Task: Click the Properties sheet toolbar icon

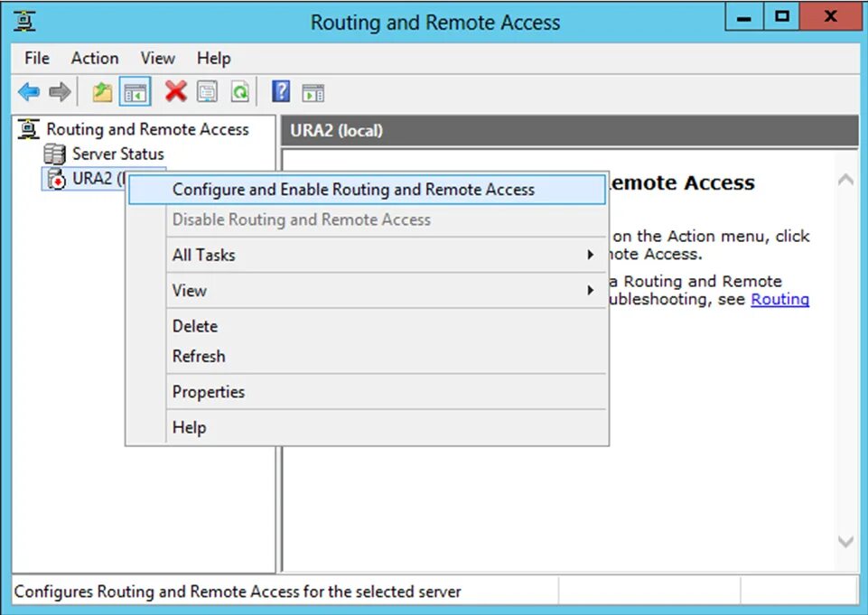Action: tap(208, 91)
